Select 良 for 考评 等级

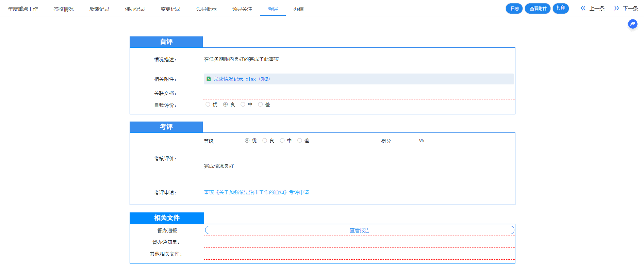click(x=265, y=141)
